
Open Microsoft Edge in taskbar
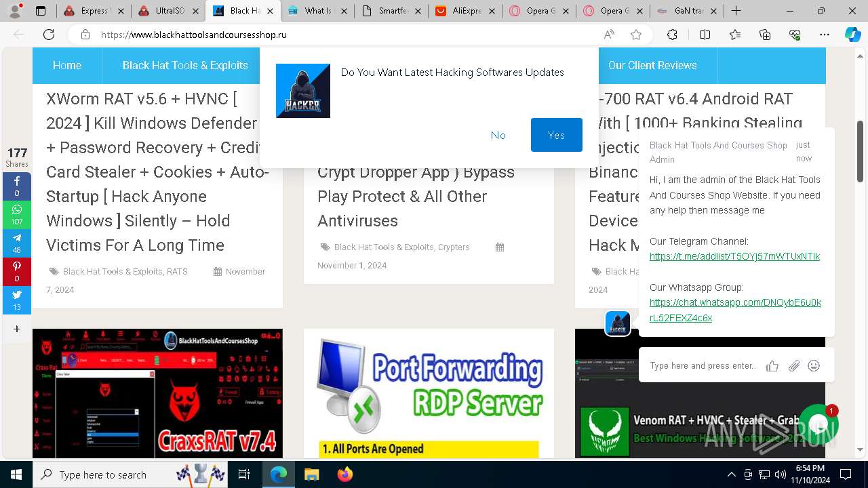(x=279, y=474)
